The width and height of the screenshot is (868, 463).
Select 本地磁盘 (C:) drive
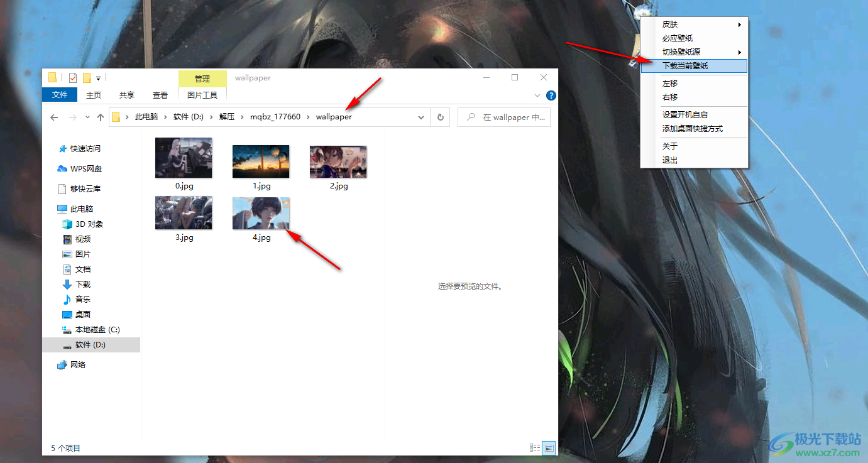[97, 330]
